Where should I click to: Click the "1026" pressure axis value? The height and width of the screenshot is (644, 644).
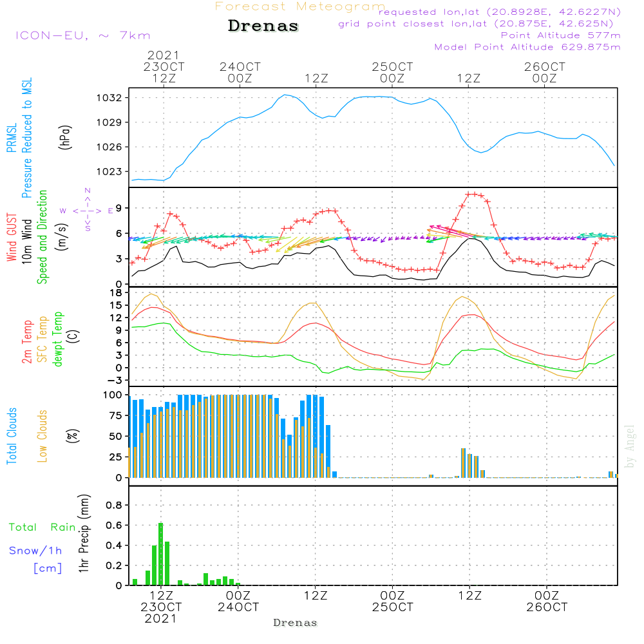tap(109, 147)
